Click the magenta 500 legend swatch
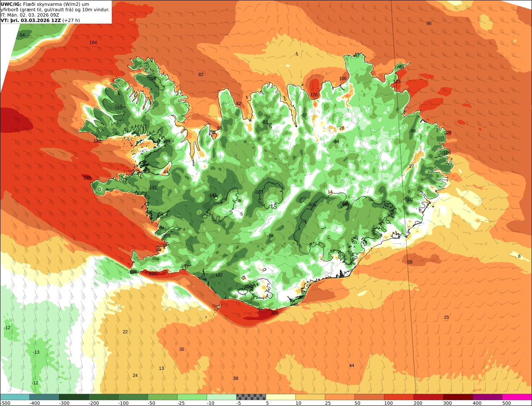The image size is (532, 406). (517, 397)
